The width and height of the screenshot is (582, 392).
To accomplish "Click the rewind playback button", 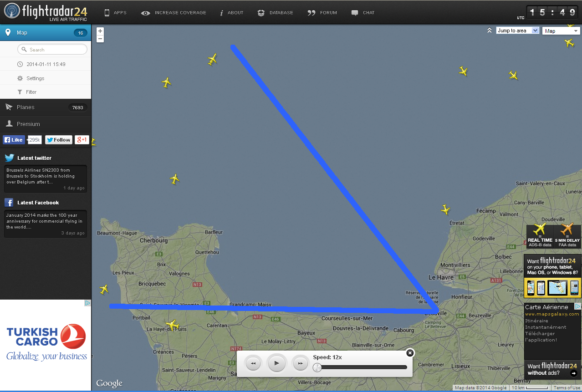I will pyautogui.click(x=253, y=363).
